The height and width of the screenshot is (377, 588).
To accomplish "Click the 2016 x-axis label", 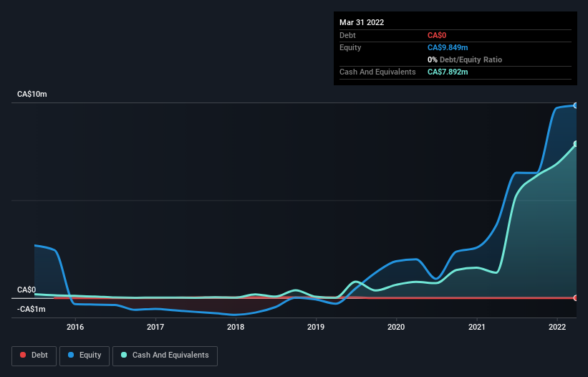I will (x=75, y=327).
